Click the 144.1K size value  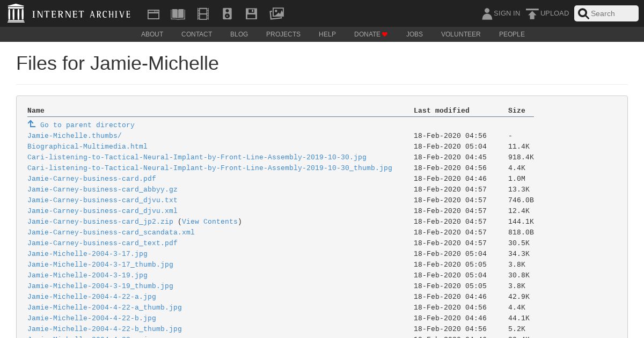(521, 222)
